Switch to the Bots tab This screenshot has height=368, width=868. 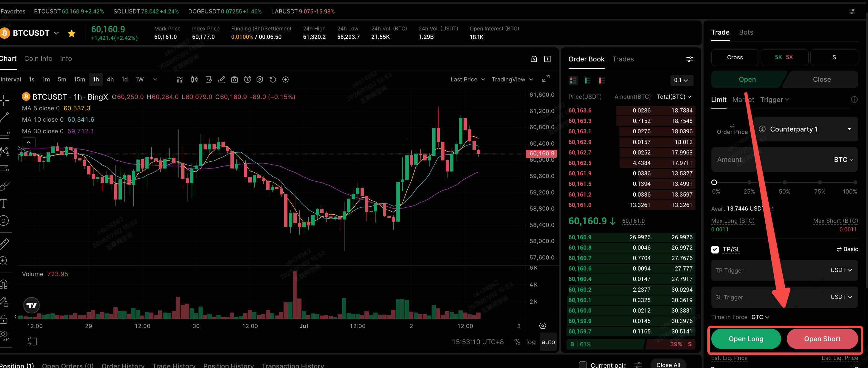[x=746, y=32]
